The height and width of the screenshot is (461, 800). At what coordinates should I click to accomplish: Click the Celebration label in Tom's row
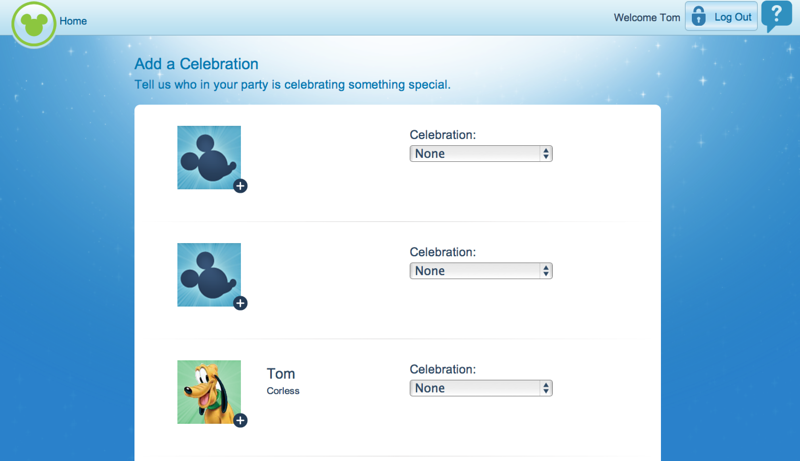click(442, 369)
